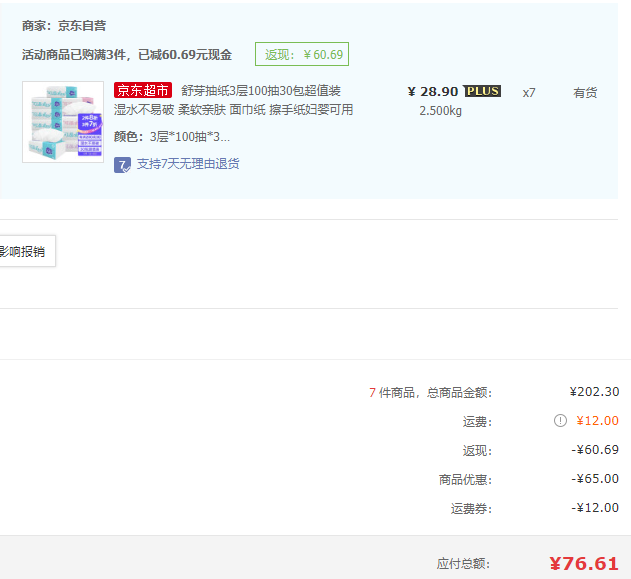This screenshot has height=579, width=631.
Task: Click the PLUS member price badge
Action: (x=482, y=91)
